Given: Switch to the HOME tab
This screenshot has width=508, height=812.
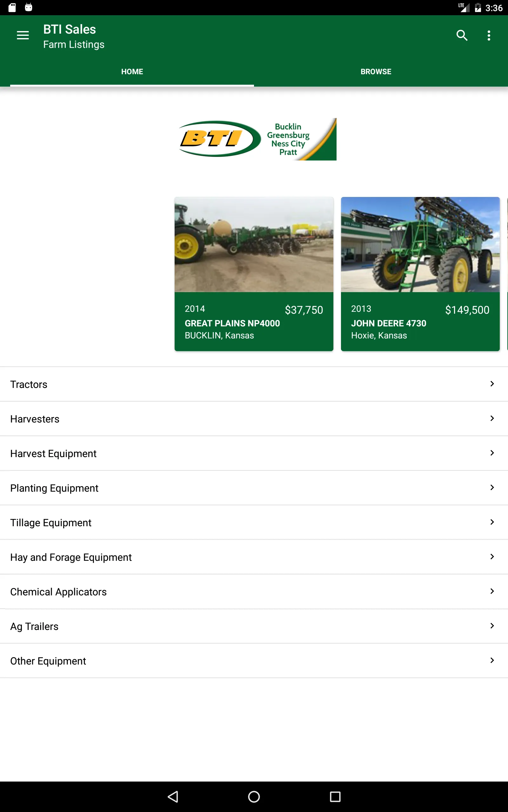Looking at the screenshot, I should click(132, 71).
